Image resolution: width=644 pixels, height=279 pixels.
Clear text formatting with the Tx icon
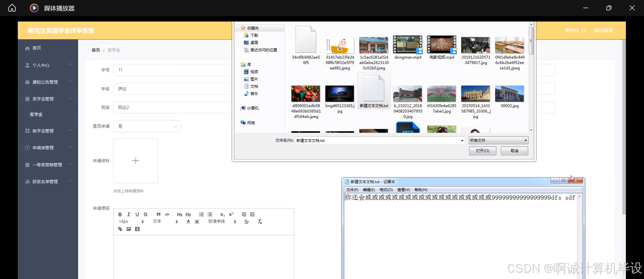260,221
